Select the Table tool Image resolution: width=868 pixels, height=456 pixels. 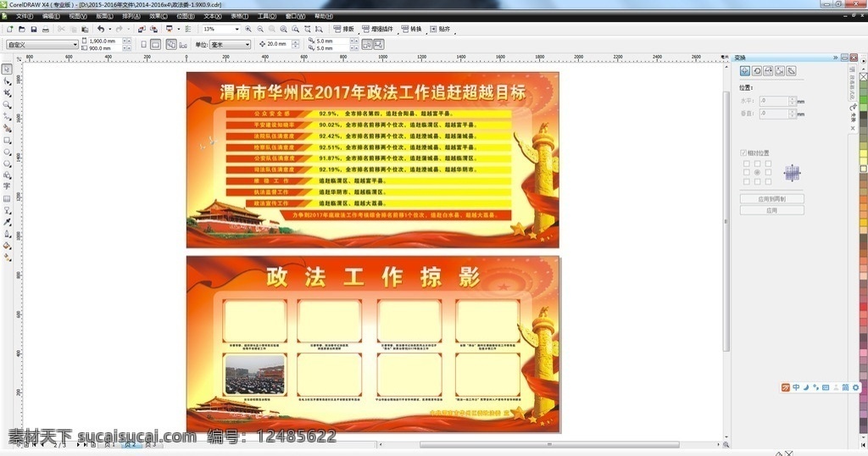pyautogui.click(x=7, y=198)
